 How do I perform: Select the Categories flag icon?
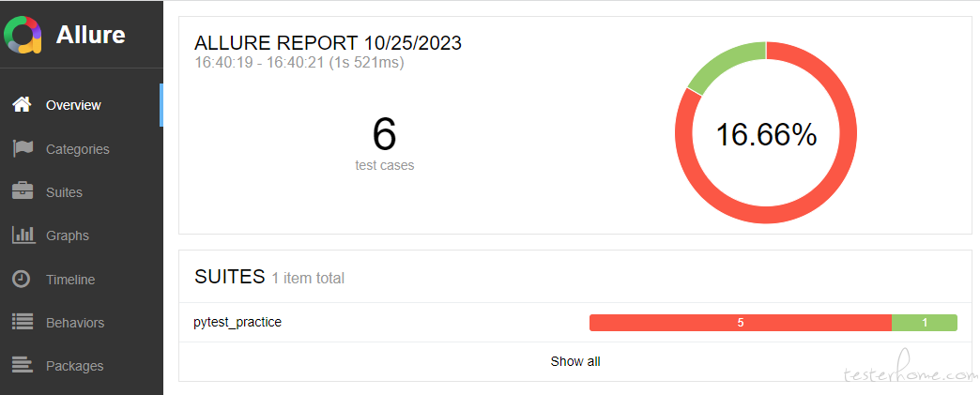(x=22, y=149)
